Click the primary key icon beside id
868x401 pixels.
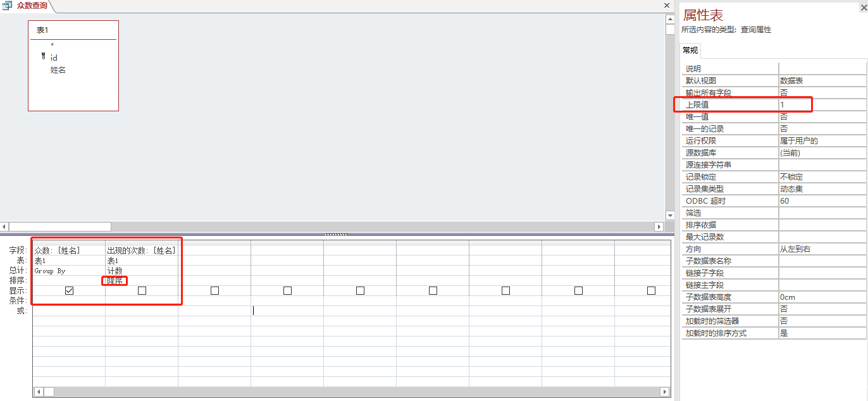[43, 56]
